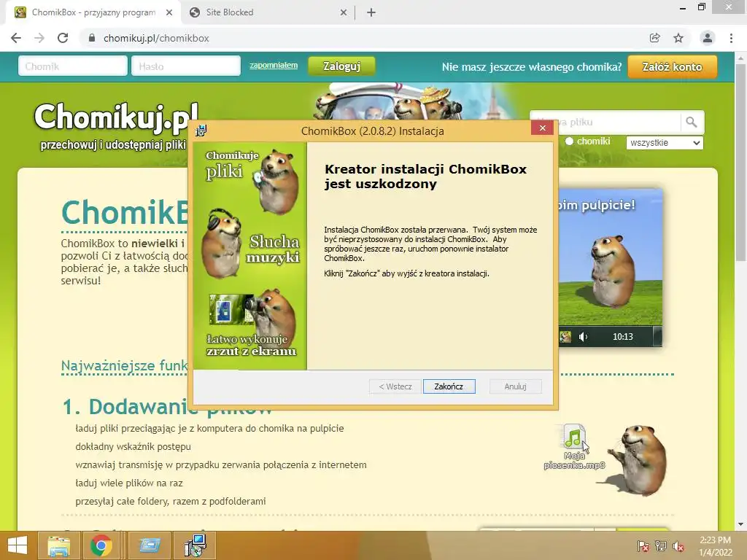Click the Zakończ button in installer
Image resolution: width=747 pixels, height=560 pixels.
(x=449, y=386)
